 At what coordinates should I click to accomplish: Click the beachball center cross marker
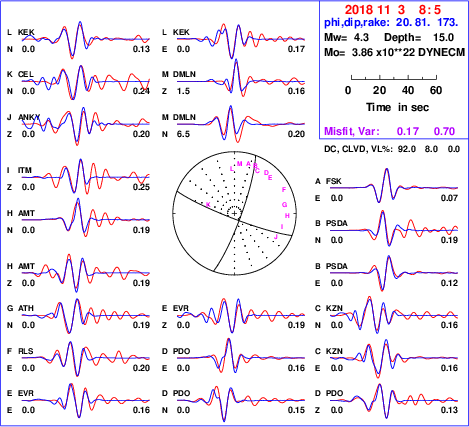pyautogui.click(x=235, y=213)
